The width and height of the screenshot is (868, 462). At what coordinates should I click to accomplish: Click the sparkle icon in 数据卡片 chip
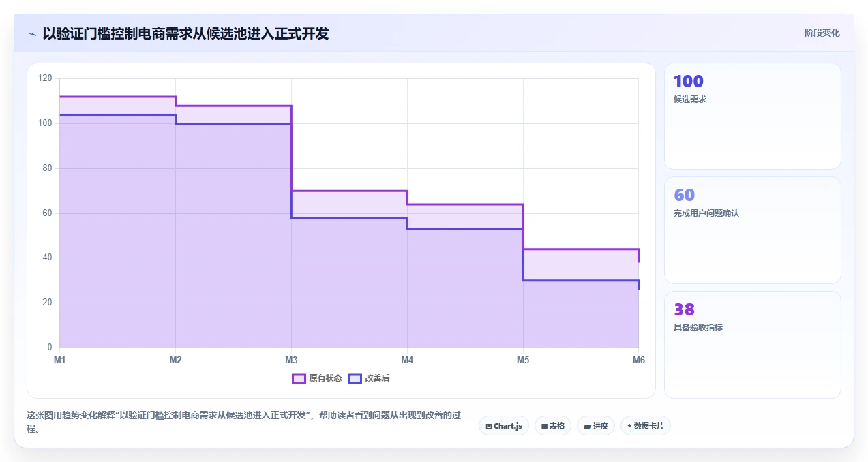[629, 426]
